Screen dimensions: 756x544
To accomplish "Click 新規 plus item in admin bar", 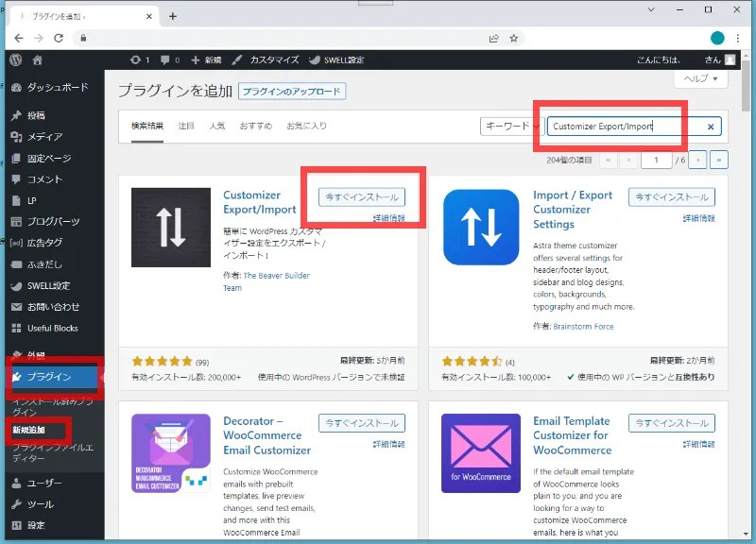I will (x=206, y=59).
